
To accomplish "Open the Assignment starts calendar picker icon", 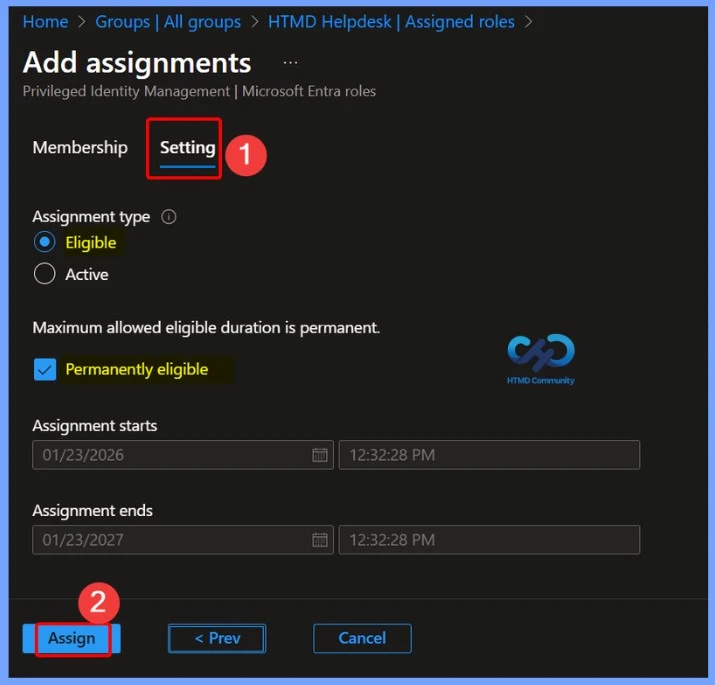I will [320, 455].
